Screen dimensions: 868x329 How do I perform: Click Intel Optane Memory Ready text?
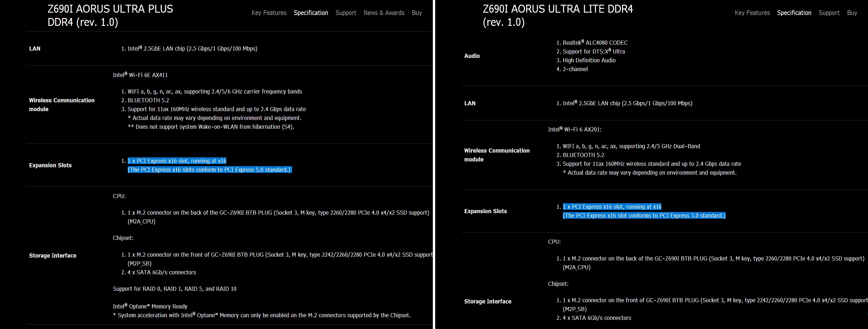pyautogui.click(x=150, y=306)
